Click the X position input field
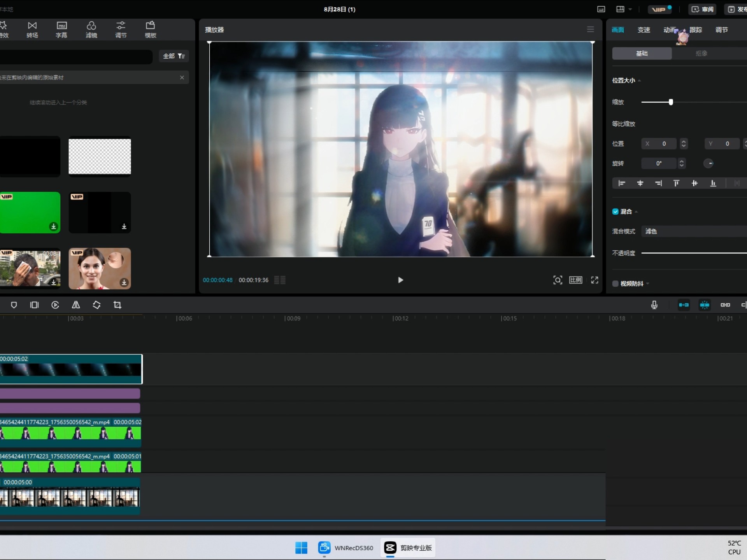747x560 pixels. (659, 143)
